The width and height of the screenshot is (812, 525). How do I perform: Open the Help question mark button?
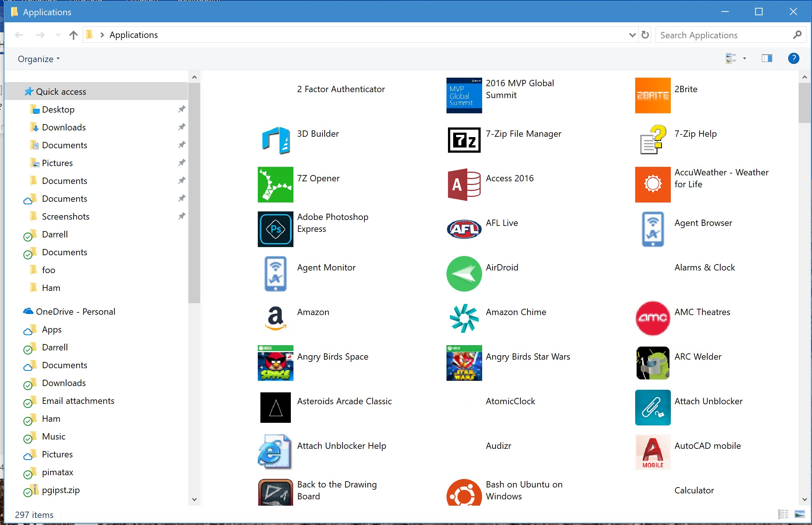click(x=793, y=58)
